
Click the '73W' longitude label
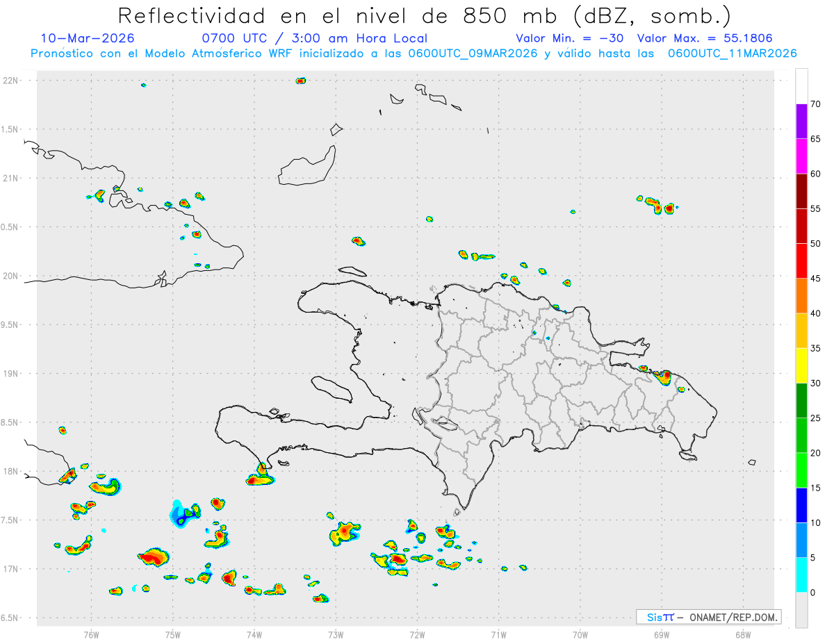336,634
